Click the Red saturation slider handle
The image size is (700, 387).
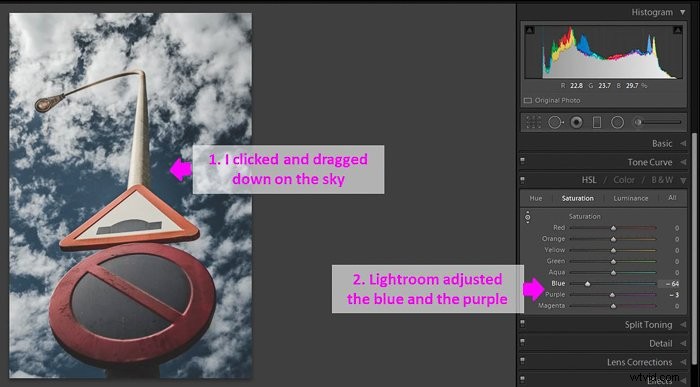pos(613,228)
